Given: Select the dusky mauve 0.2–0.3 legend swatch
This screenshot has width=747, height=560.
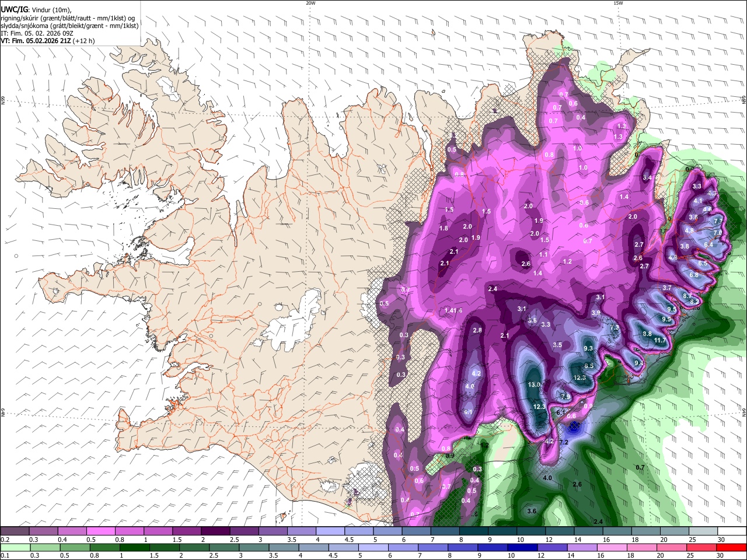Looking at the screenshot, I should pos(15,531).
